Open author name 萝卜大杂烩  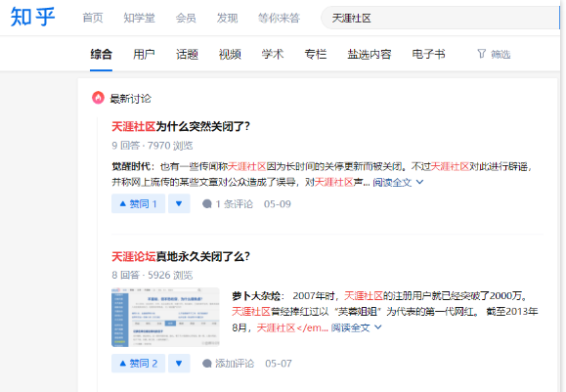point(256,296)
